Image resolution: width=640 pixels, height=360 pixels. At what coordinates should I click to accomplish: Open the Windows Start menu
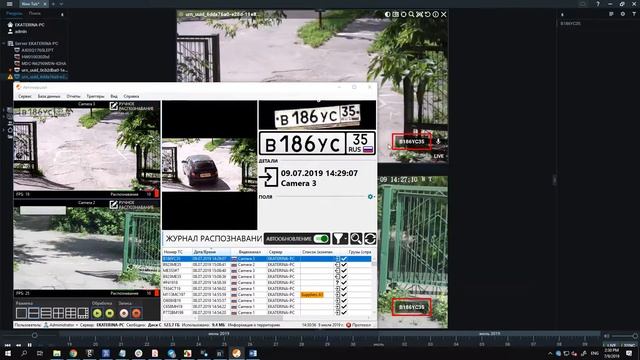point(8,353)
